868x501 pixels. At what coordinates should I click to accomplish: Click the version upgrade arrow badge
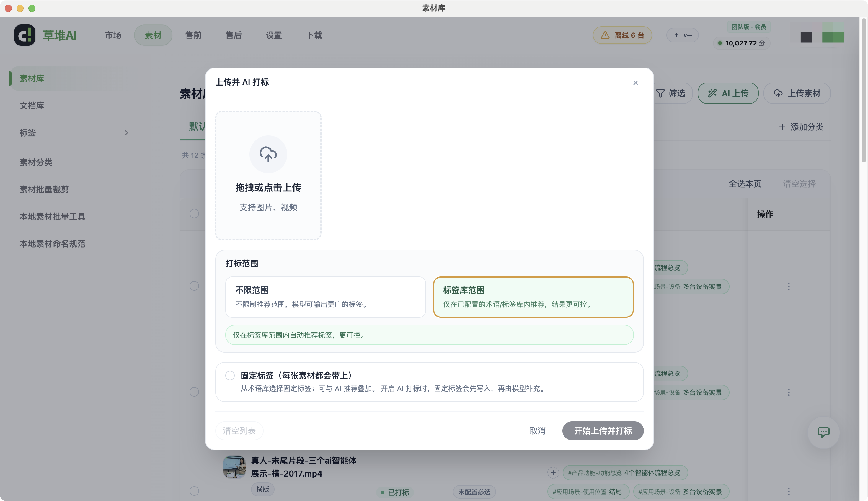682,35
